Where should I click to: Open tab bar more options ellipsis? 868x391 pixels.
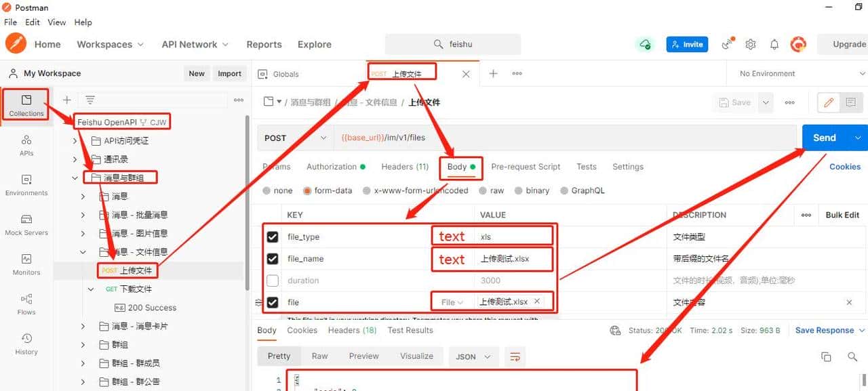pos(517,74)
